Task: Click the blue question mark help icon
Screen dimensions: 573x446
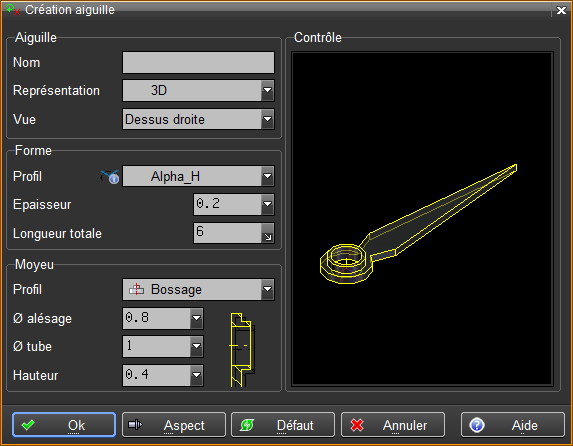Action: [477, 425]
